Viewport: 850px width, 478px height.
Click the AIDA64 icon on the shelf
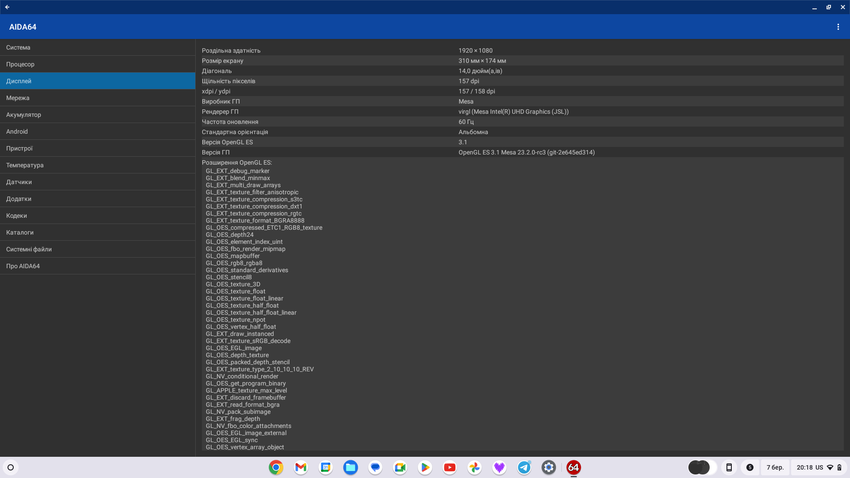pyautogui.click(x=573, y=467)
